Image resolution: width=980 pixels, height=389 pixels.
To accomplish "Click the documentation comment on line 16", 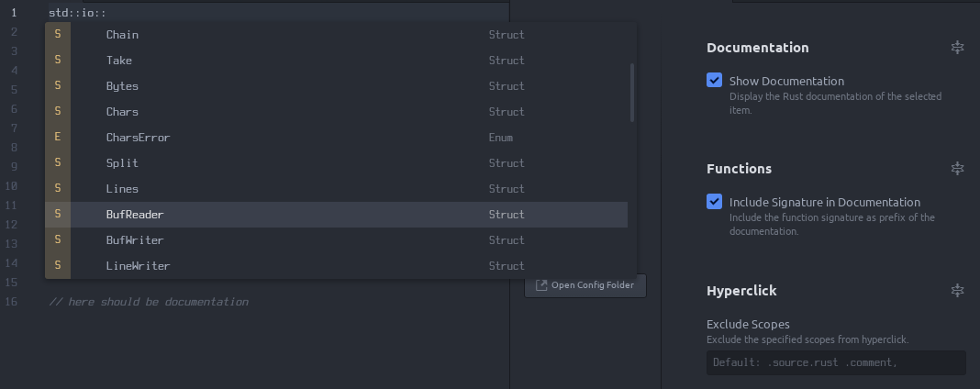I will coord(149,302).
